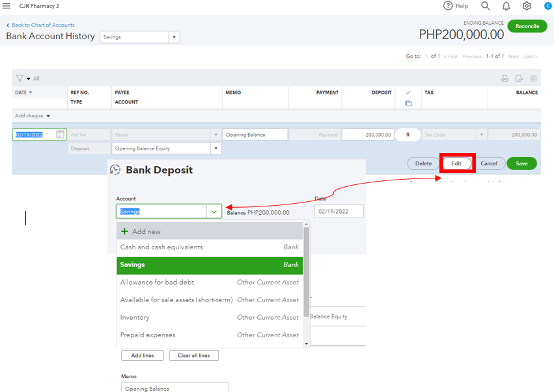Click the Opening Balance memo field

[x=255, y=135]
